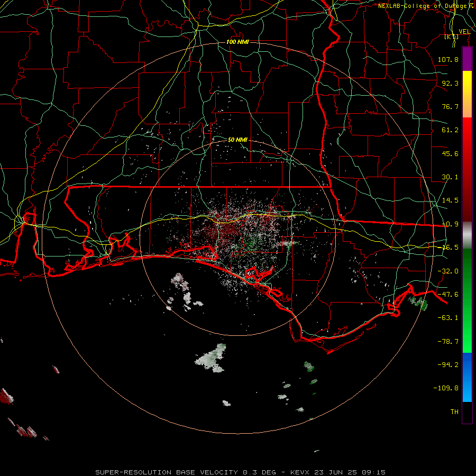Click the -63.1 velocity scale value
Image resolution: width=476 pixels, height=476 pixels.
point(448,318)
